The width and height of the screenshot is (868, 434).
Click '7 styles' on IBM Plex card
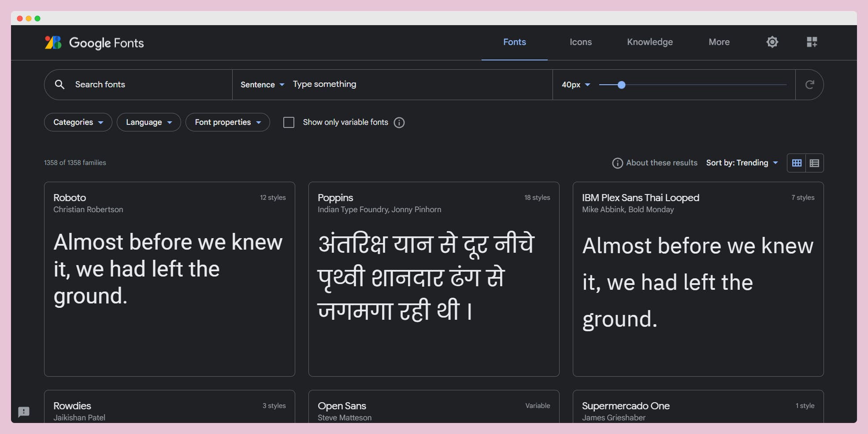803,198
